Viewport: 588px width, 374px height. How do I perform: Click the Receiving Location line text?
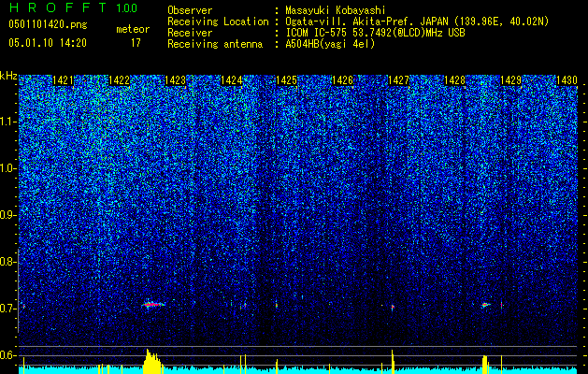tap(358, 22)
